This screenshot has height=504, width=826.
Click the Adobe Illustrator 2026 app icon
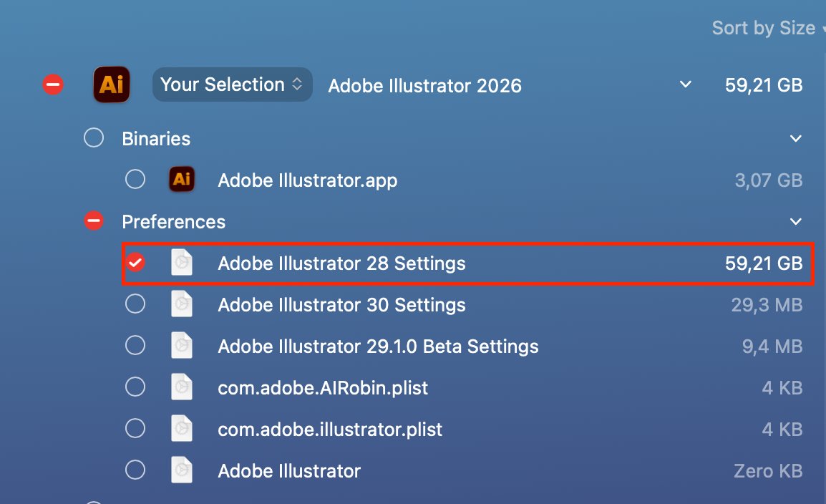pyautogui.click(x=112, y=84)
